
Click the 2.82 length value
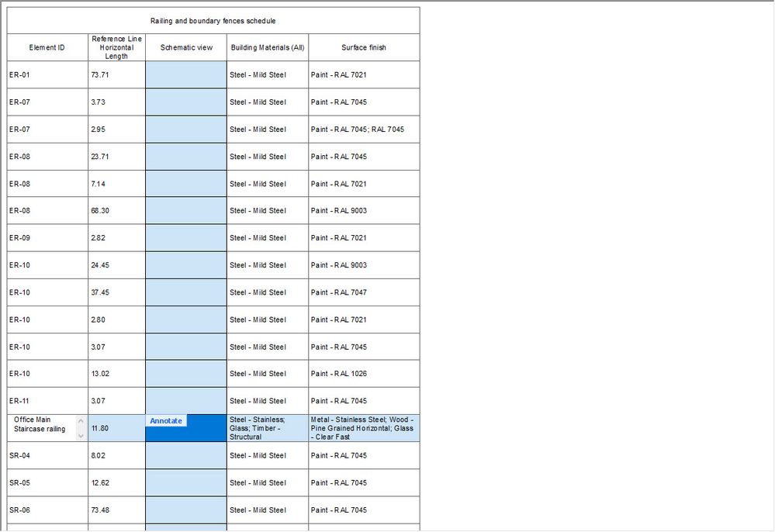pos(98,238)
